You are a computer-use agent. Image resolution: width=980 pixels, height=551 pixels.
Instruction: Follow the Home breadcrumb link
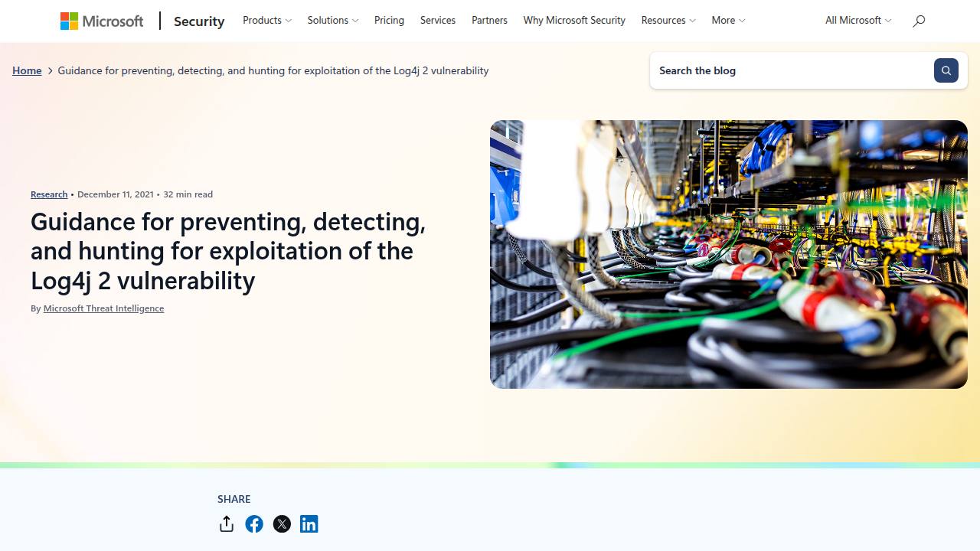point(27,70)
